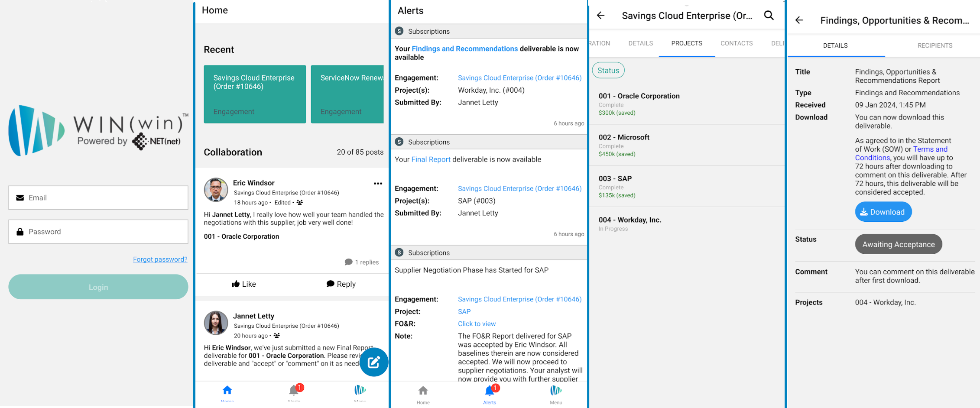Go back from the Findings, Opportunities screen
The width and height of the screenshot is (980, 408).
pyautogui.click(x=799, y=20)
